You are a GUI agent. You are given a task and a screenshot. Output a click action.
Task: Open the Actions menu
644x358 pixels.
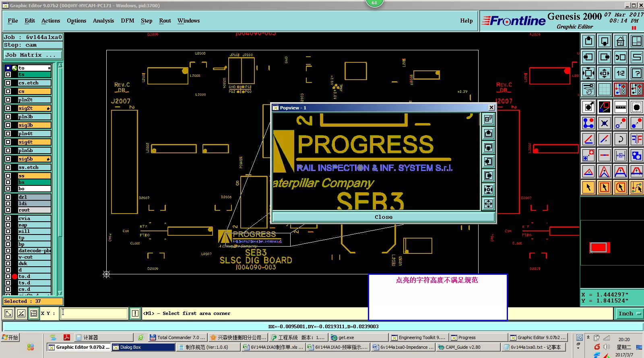pyautogui.click(x=51, y=21)
